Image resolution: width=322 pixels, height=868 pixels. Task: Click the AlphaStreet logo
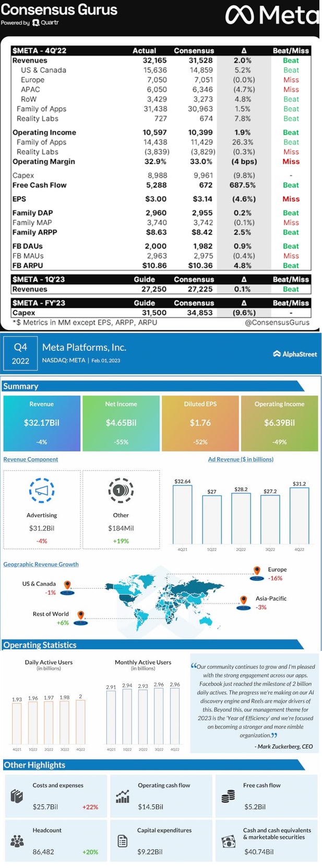pos(295,354)
